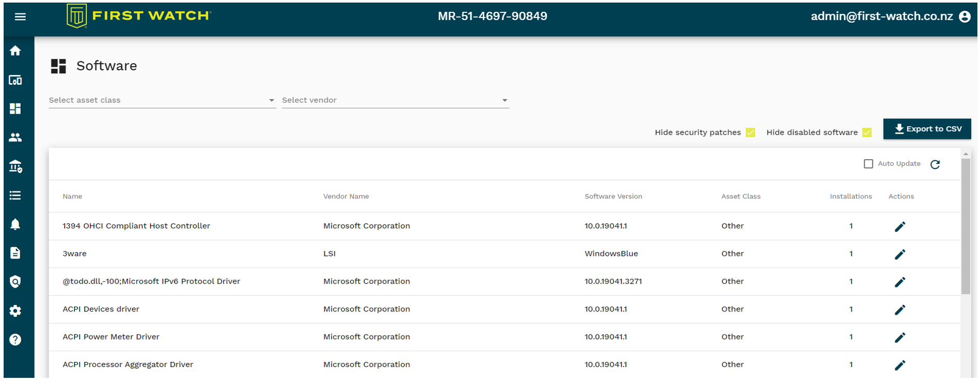Viewport: 980px width, 382px height.
Task: Edit the 3ware software entry
Action: [900, 254]
